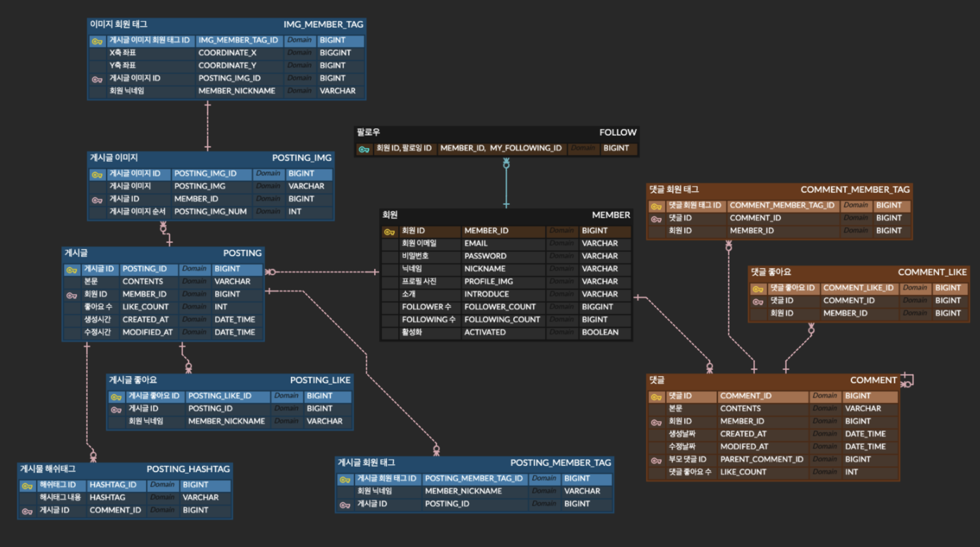Click the foreign key icon in POSTING_MEMBER_TAG table
The width and height of the screenshot is (980, 547).
(345, 505)
